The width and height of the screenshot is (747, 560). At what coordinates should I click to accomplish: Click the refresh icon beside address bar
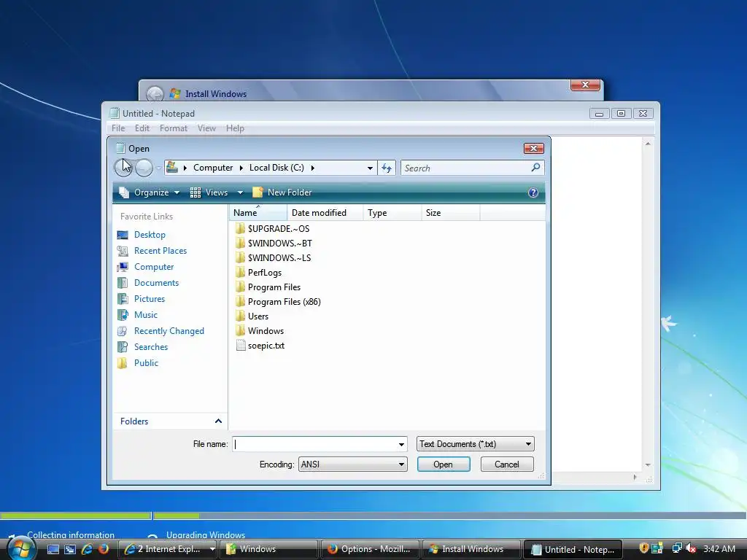(x=387, y=168)
